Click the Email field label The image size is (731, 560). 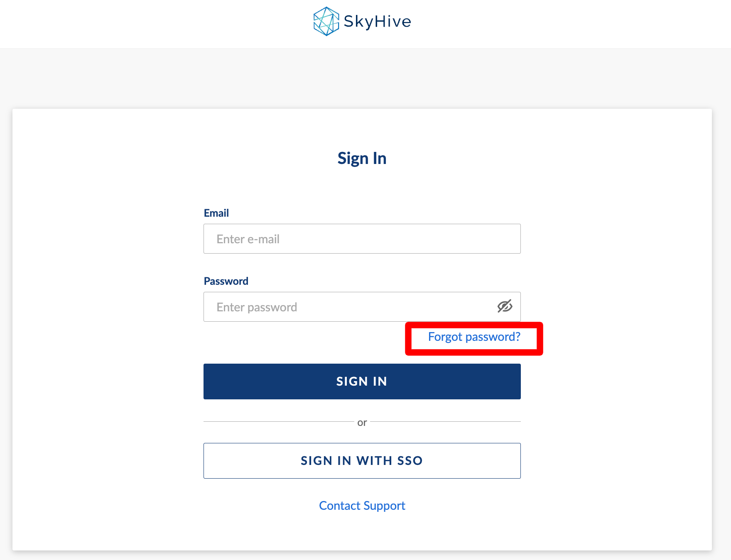click(216, 213)
